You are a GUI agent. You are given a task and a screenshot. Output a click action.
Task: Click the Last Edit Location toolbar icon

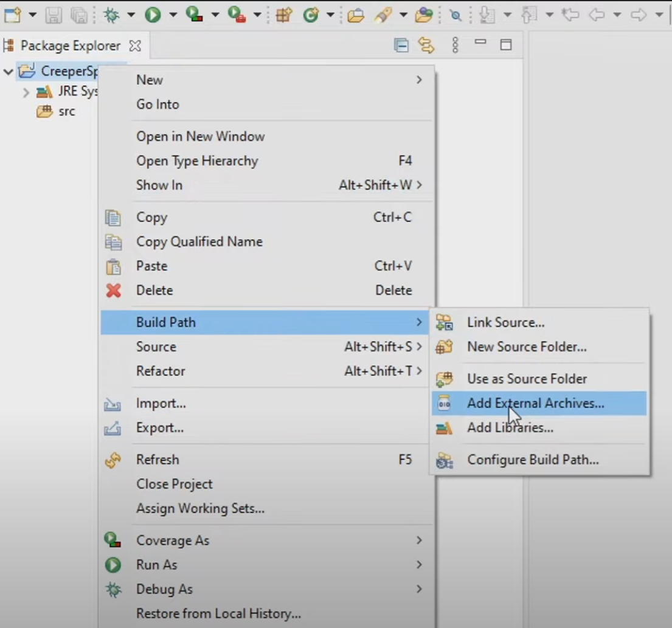click(x=570, y=15)
